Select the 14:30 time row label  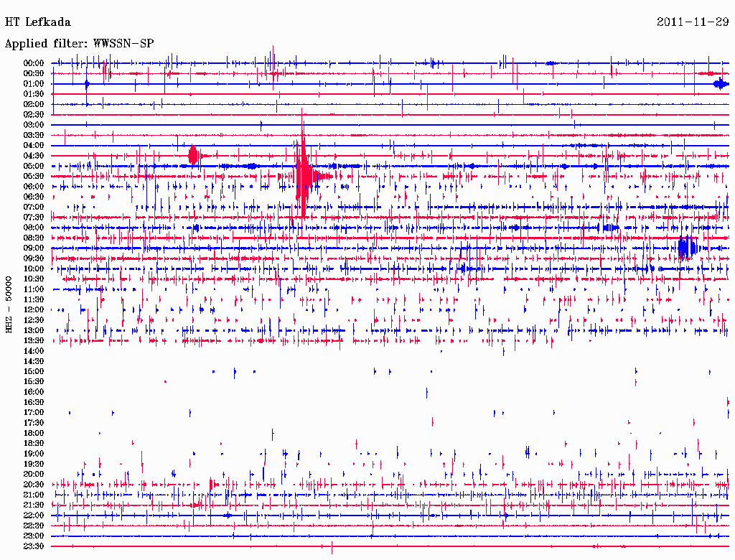(34, 361)
